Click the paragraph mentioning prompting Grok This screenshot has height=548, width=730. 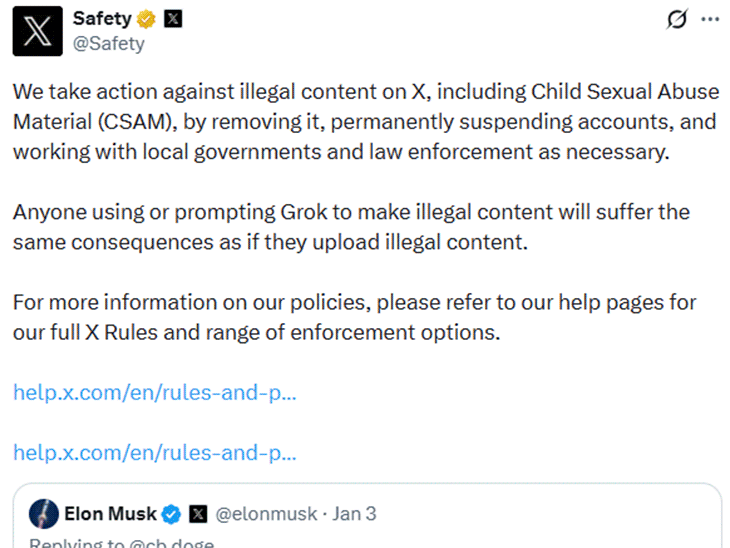[351, 227]
